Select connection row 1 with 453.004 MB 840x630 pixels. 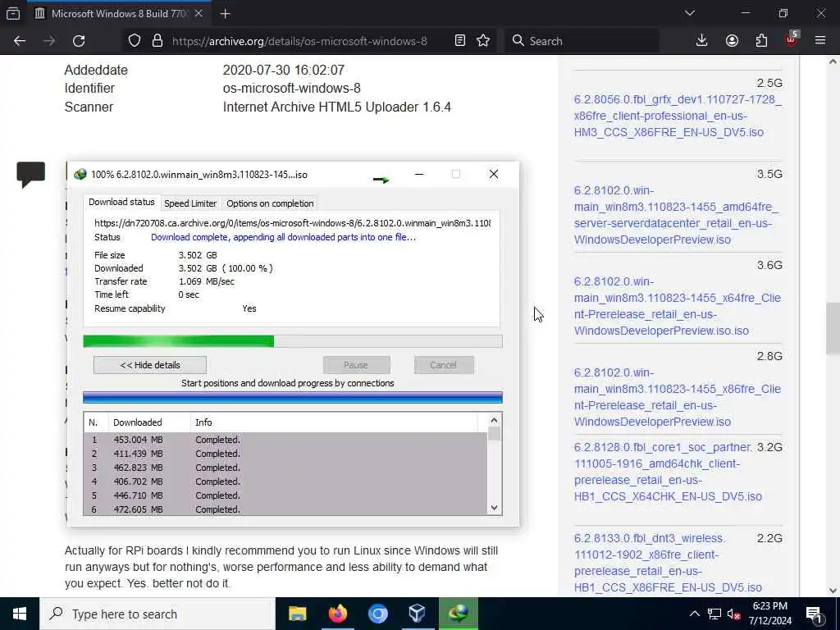point(286,440)
